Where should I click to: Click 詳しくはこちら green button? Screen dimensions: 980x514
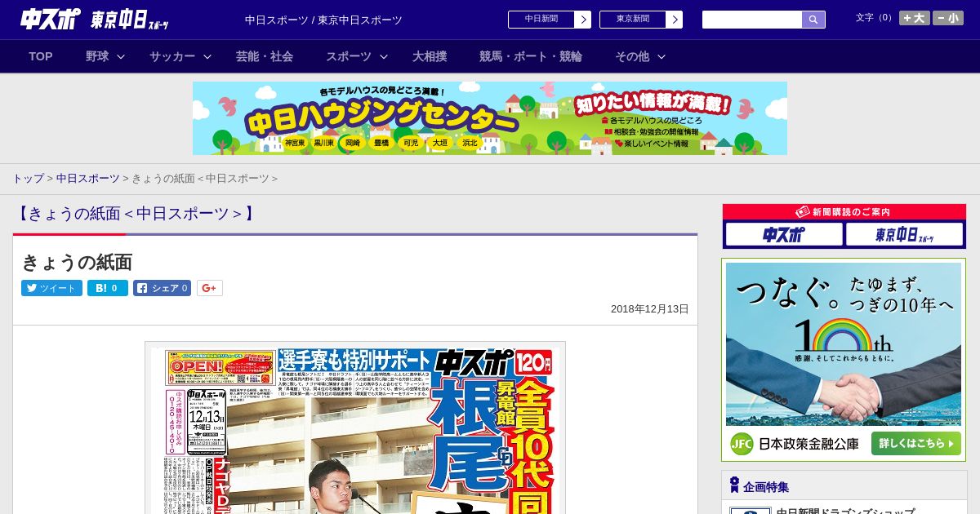pyautogui.click(x=916, y=444)
